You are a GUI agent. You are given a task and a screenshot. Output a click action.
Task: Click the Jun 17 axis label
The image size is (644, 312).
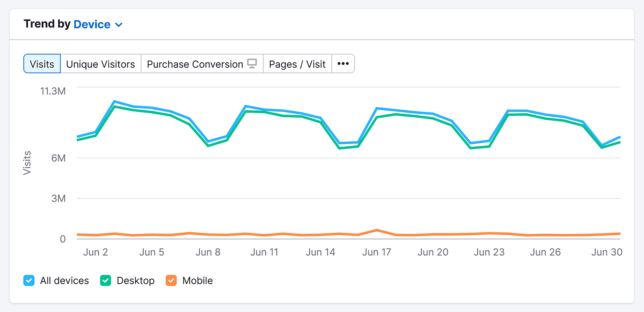pyautogui.click(x=377, y=252)
